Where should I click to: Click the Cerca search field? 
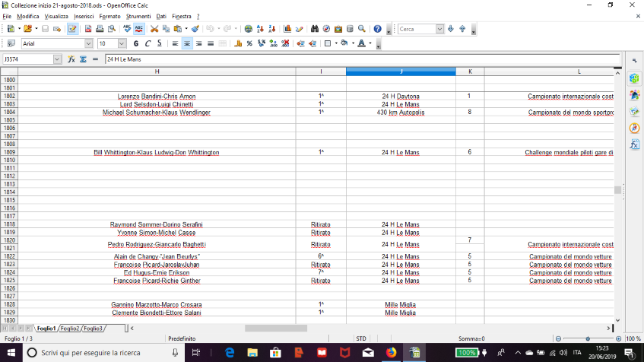pyautogui.click(x=417, y=29)
